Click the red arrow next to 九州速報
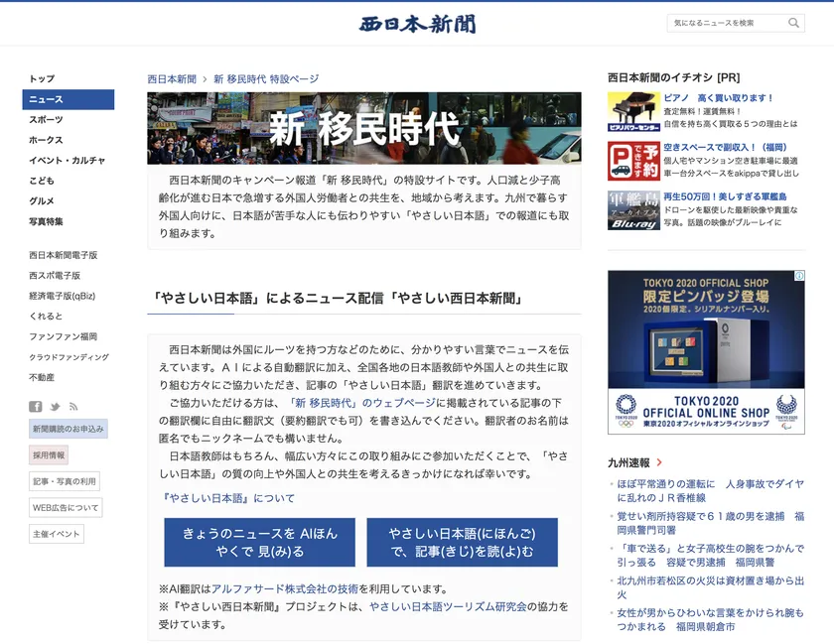Screen dimensions: 834x644 click(x=659, y=462)
